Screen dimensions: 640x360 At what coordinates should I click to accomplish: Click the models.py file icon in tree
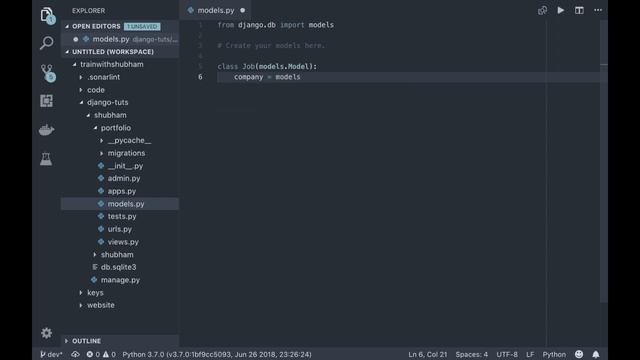pos(101,204)
